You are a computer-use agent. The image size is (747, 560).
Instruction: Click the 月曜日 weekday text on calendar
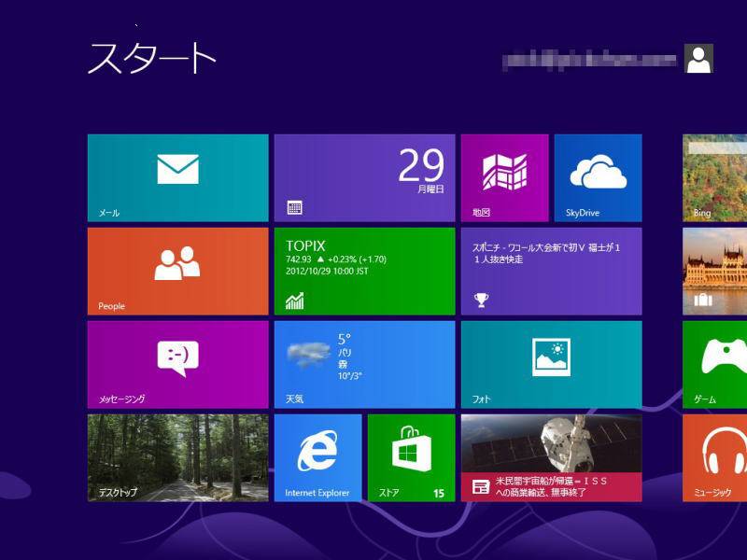click(x=430, y=189)
